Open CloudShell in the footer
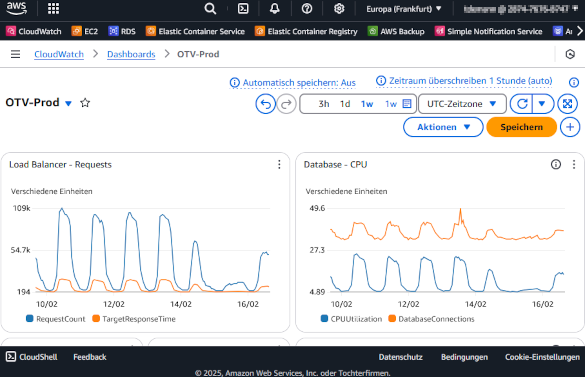 click(x=32, y=357)
